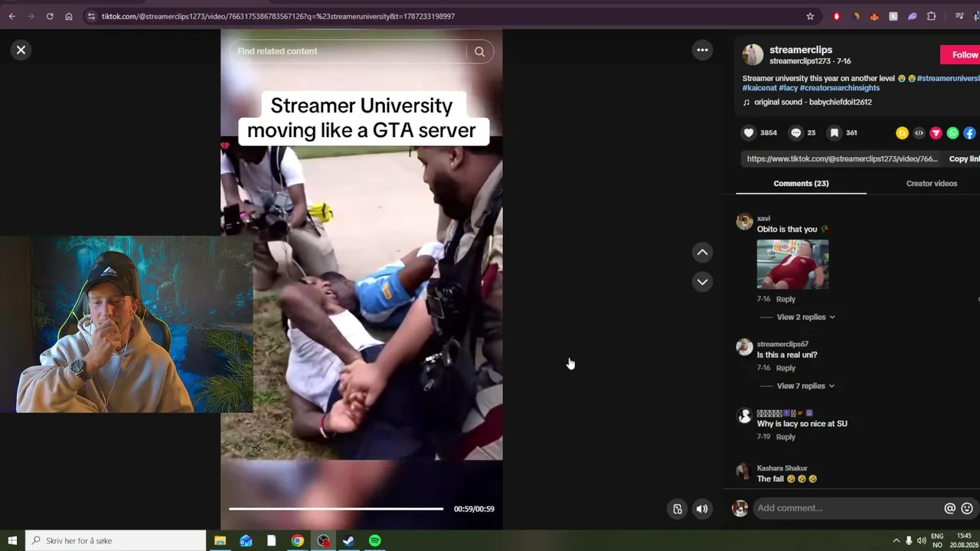
Task: Open the taskbar volume control
Action: [x=922, y=540]
